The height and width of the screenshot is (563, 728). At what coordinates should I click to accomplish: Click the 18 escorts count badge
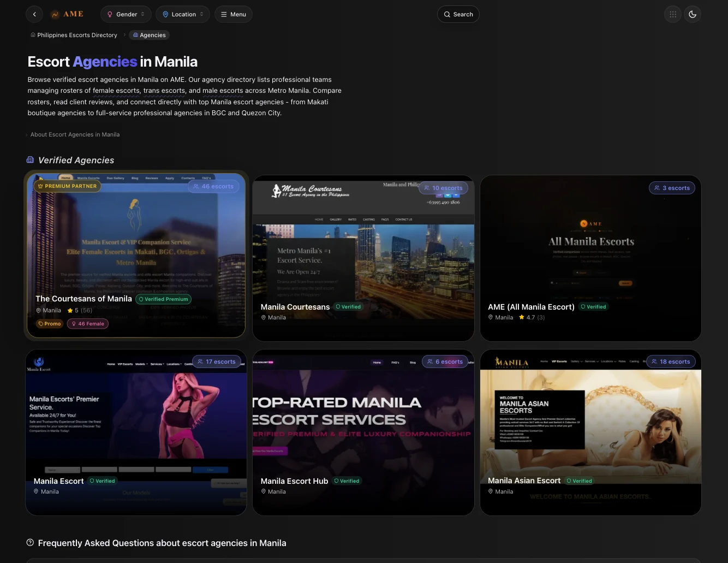pyautogui.click(x=671, y=361)
